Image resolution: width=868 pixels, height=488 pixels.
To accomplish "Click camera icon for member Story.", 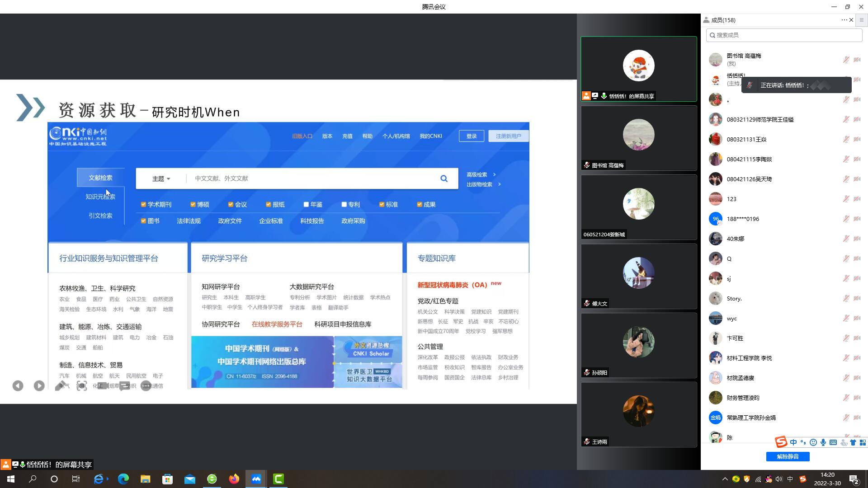I will (857, 298).
